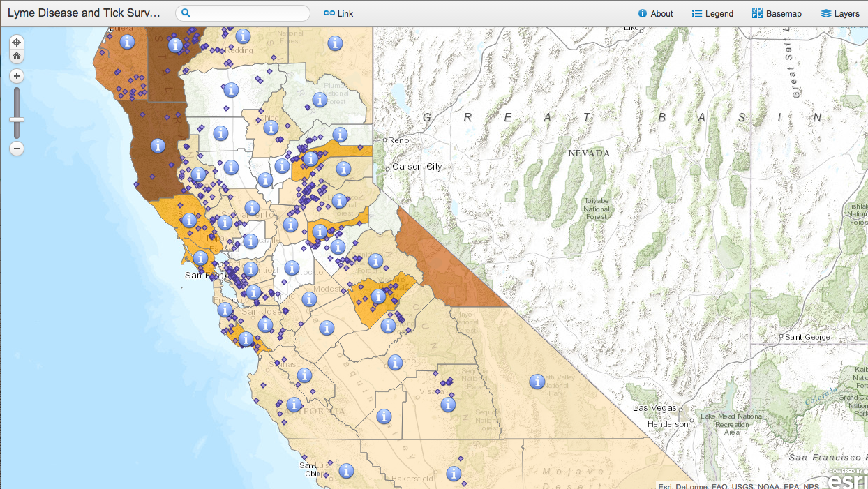This screenshot has height=489, width=868.
Task: Select the info marker near Bakersfield
Action: [454, 474]
